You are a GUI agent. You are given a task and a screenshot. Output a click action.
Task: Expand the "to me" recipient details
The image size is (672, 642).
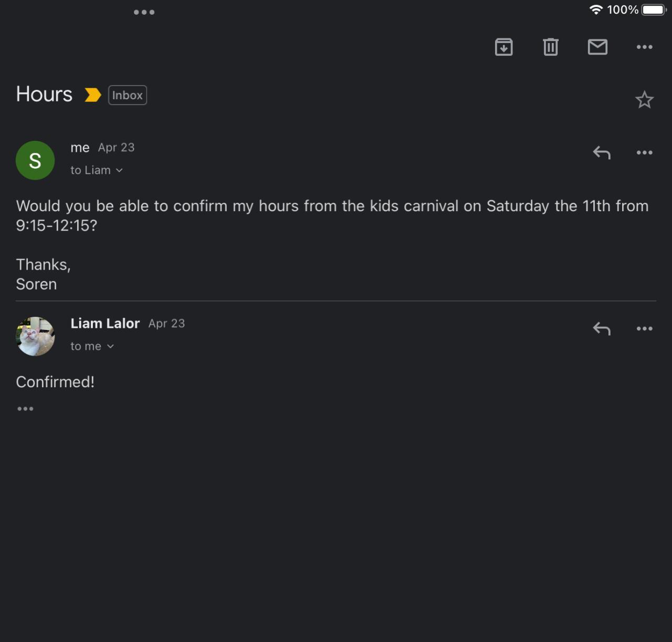(x=92, y=346)
